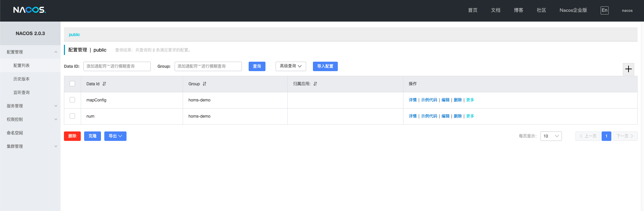Viewport: 644px width, 211px height.
Task: Open 编辑 link for mapConfig
Action: pyautogui.click(x=445, y=100)
